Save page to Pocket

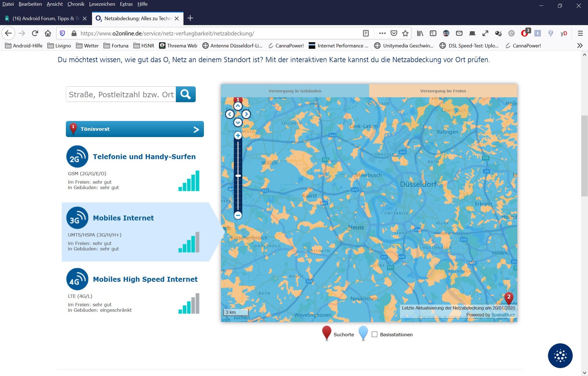394,33
